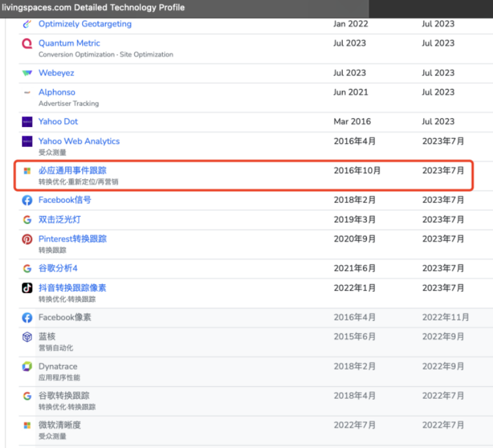The image size is (493, 448).
Task: Click the 应用程序性能 subtitle under Dynatrace
Action: click(59, 378)
